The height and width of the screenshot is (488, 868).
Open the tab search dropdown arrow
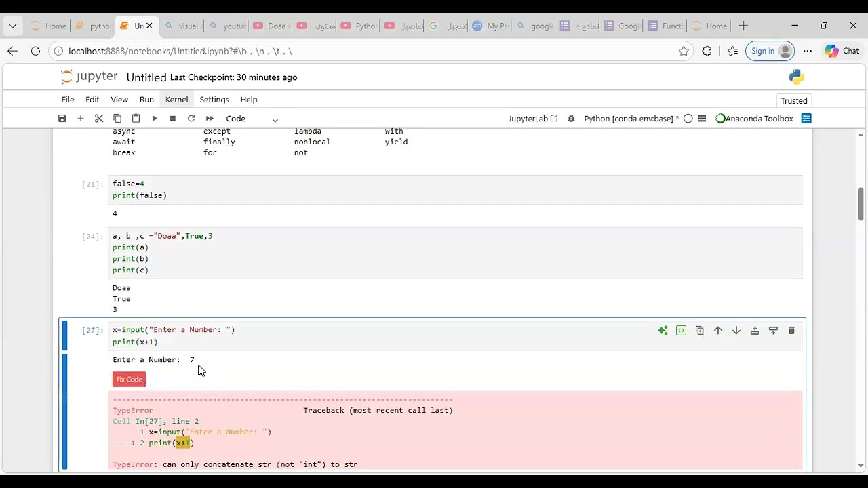point(12,26)
